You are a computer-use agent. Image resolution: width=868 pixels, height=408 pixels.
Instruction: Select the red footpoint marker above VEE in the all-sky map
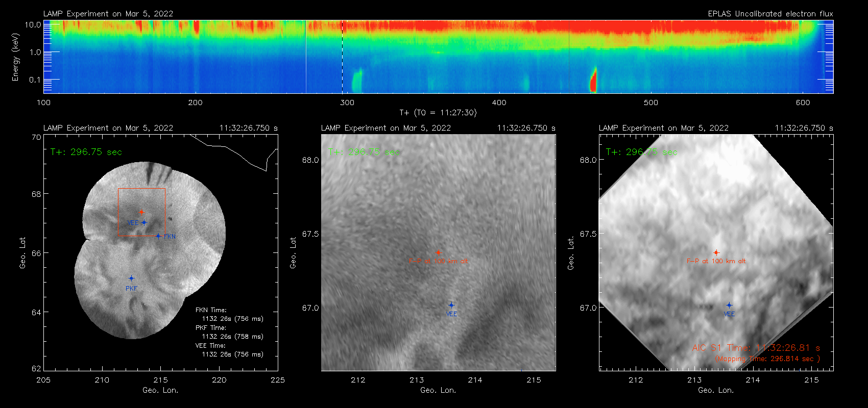pyautogui.click(x=141, y=212)
